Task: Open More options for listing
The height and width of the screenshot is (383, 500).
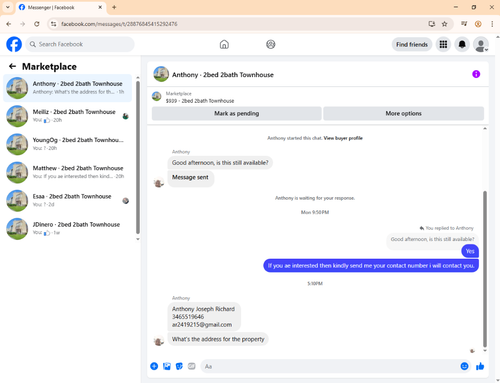Action: point(403,113)
